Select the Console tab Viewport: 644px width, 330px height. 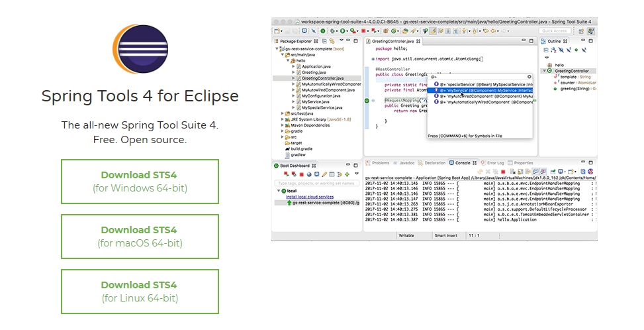click(463, 163)
